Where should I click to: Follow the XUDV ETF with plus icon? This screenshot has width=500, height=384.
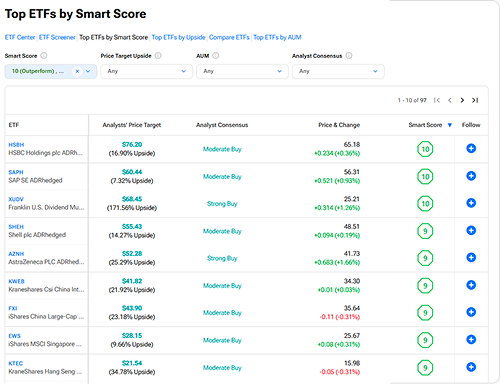471,203
